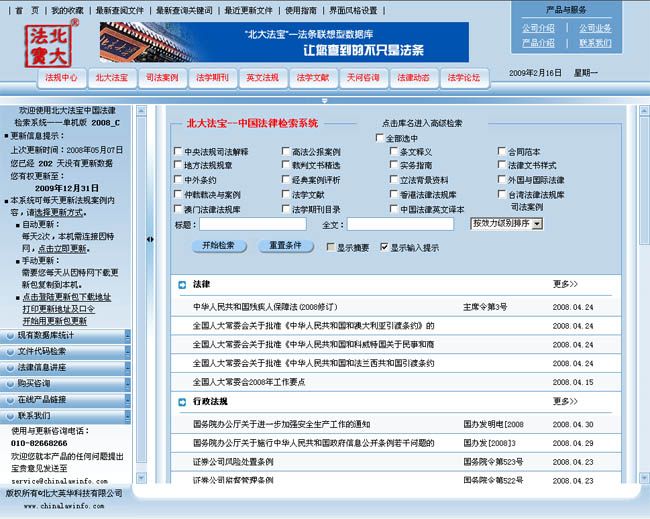Switch to 法律动态 tab
The image size is (650, 519).
(414, 78)
